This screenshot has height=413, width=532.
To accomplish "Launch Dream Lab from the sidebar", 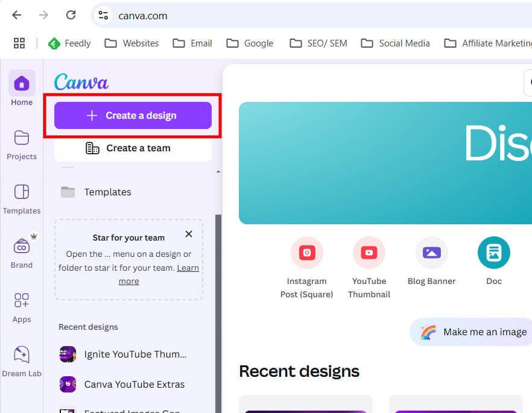I will (x=22, y=355).
